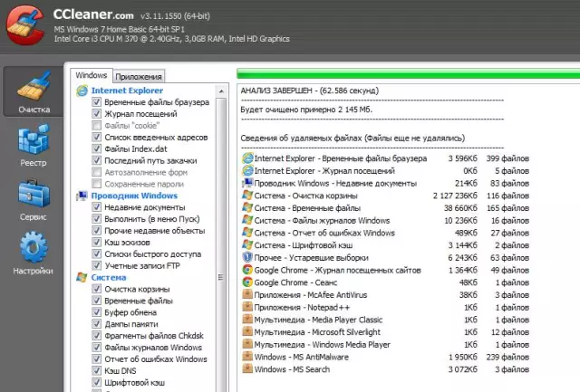Open the Очистка cleaner section
The width and height of the screenshot is (580, 392).
point(34,92)
